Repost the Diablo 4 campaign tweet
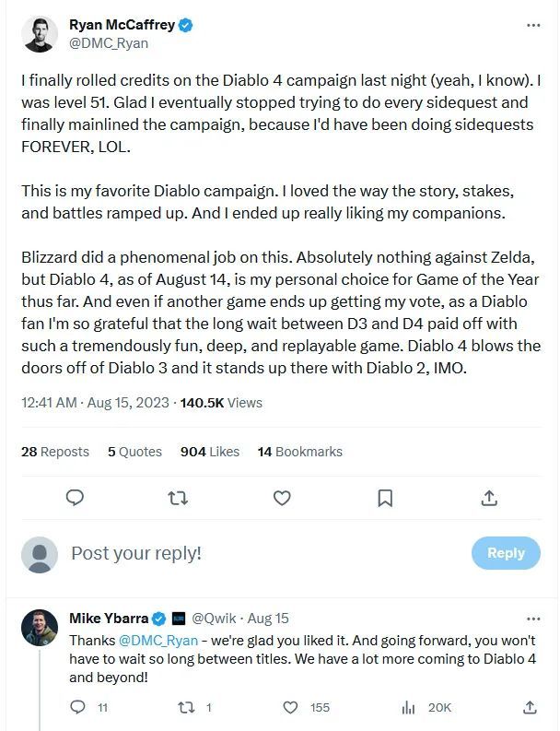 point(179,499)
